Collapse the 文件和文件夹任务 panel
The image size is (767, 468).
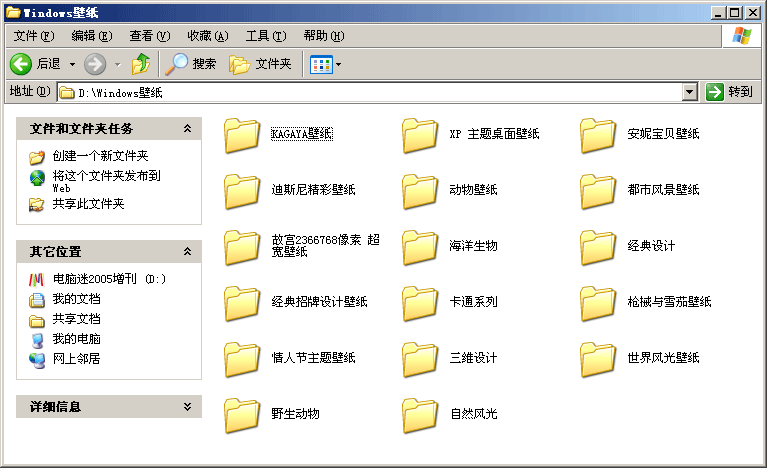(x=187, y=129)
